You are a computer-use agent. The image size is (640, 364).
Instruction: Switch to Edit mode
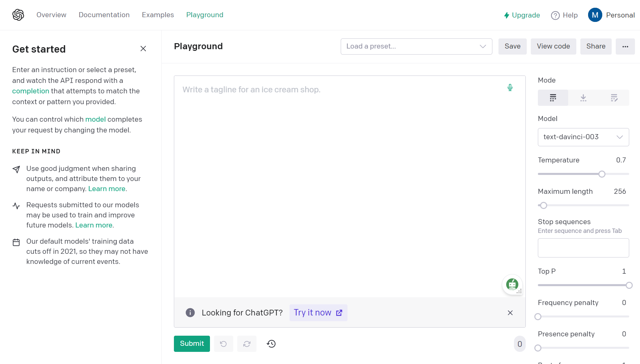[x=614, y=98]
